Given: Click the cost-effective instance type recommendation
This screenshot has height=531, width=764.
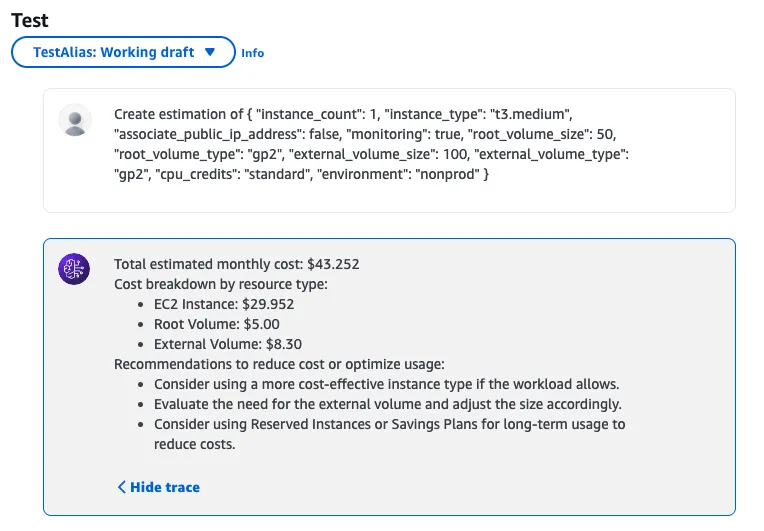Looking at the screenshot, I should (386, 384).
